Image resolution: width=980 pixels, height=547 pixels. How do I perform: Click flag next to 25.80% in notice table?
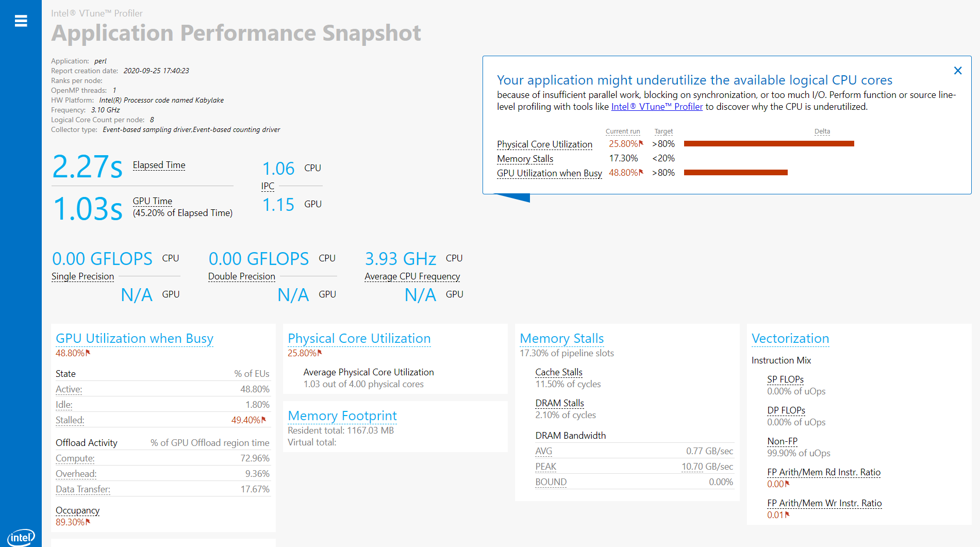pos(641,143)
